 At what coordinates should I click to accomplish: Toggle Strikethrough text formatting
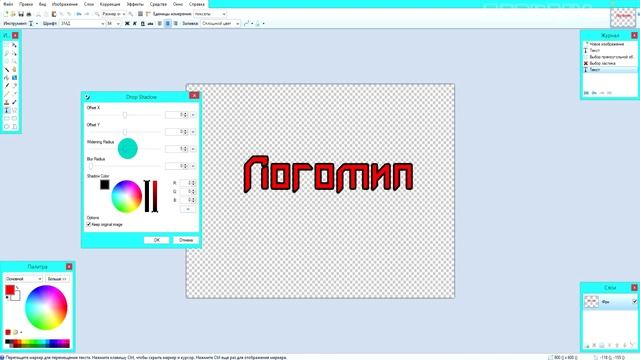(150, 24)
